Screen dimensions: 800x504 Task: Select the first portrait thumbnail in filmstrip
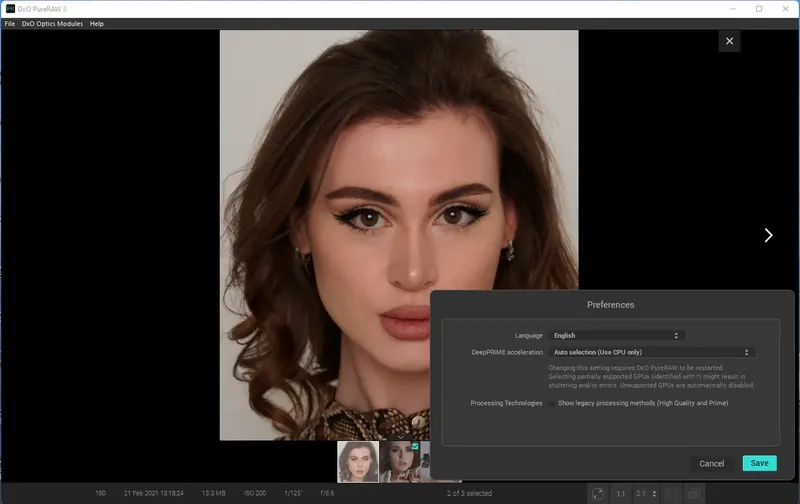tap(358, 461)
